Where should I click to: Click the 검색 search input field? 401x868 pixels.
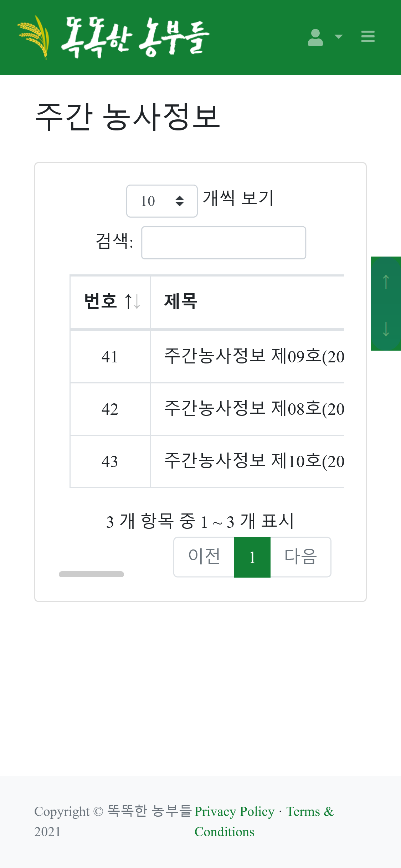click(x=223, y=243)
